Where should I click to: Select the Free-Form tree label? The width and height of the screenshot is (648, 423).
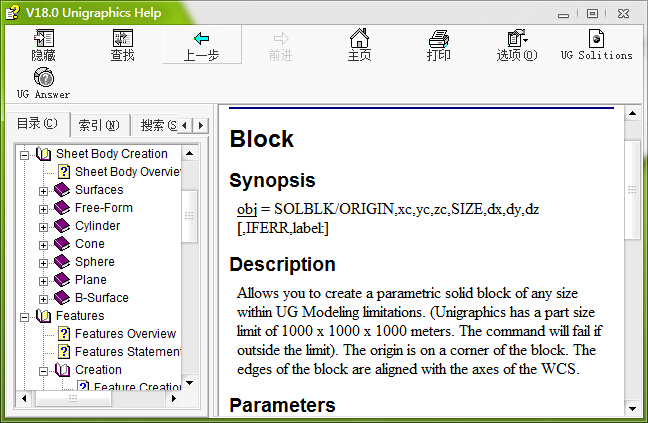104,207
